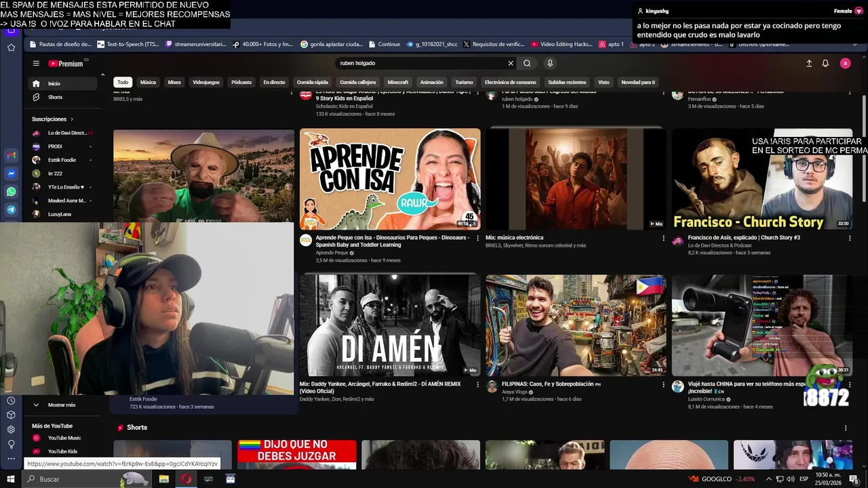Start voice search with the microphone
This screenshot has width=868, height=488.
pyautogui.click(x=550, y=63)
